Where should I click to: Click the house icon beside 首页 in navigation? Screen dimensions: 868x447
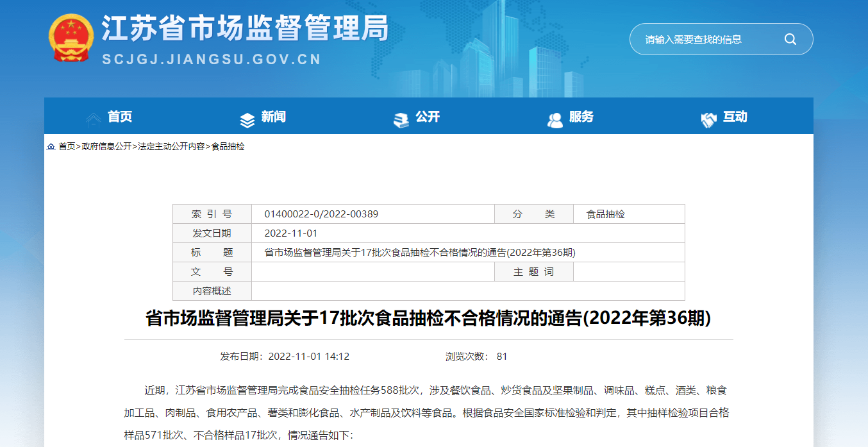coord(94,119)
